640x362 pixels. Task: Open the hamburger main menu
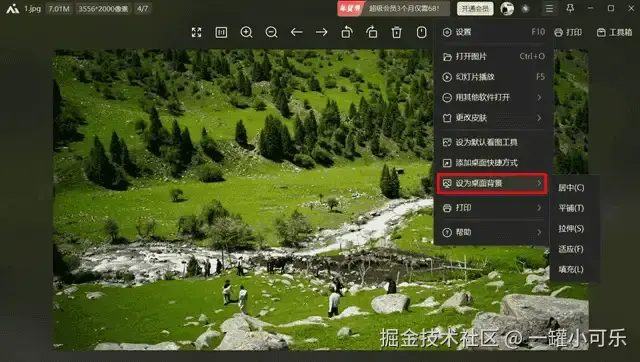[549, 9]
